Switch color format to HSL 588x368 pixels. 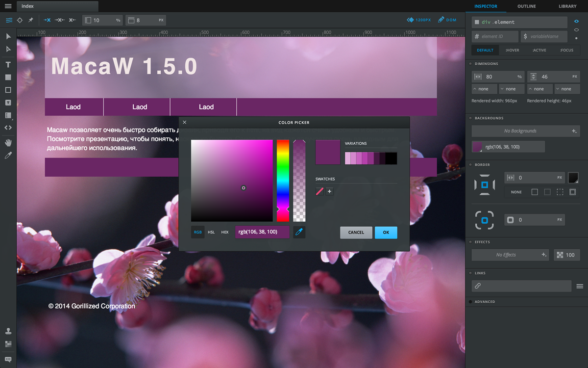point(211,232)
